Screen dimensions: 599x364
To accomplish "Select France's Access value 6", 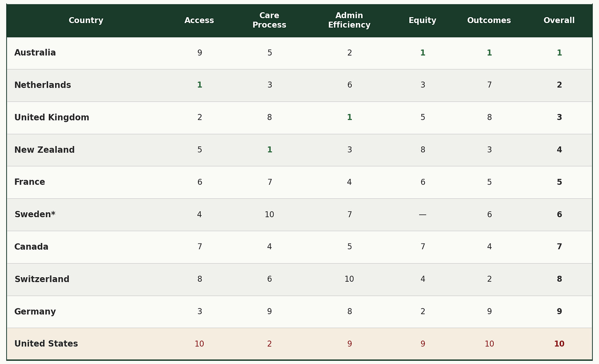I will point(200,182).
